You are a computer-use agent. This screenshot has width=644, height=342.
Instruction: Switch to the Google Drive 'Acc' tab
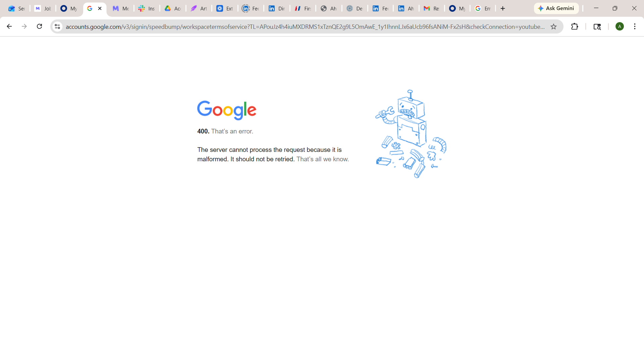click(173, 8)
